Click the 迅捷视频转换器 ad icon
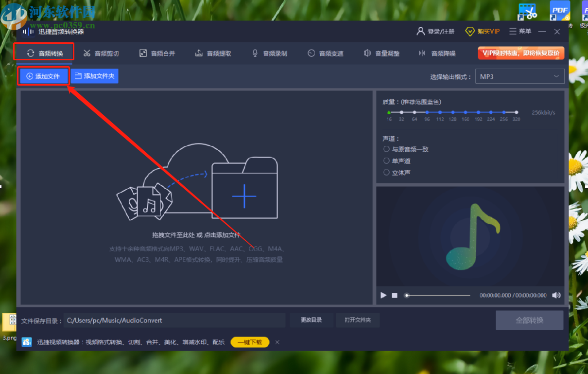 [27, 342]
